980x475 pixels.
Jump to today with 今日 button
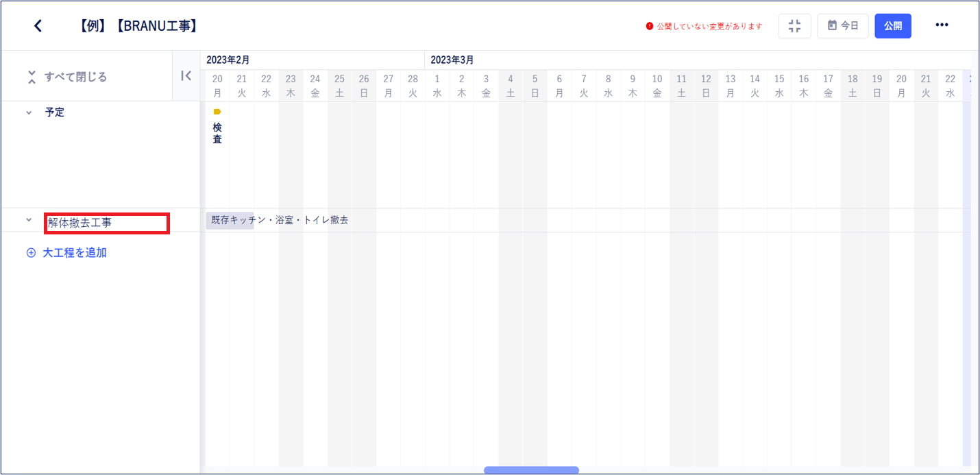[843, 26]
